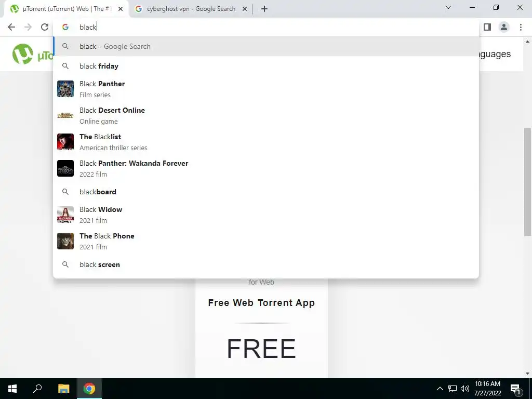This screenshot has width=532, height=399.
Task: Click the search icon beside 'black screen'
Action: coord(65,264)
